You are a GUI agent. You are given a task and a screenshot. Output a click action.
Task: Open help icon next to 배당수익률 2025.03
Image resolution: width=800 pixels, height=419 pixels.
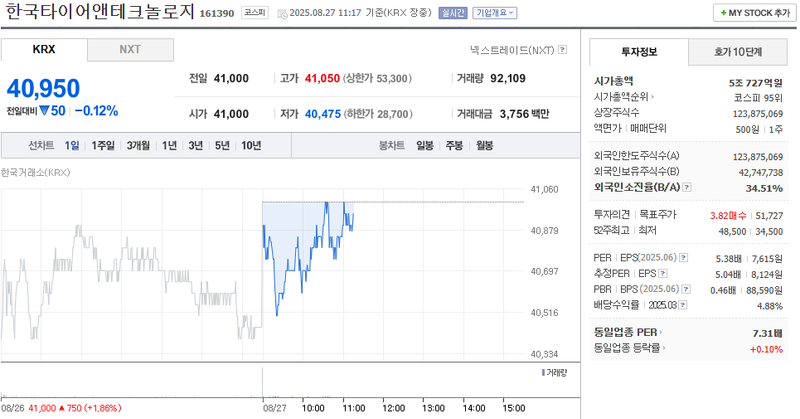point(683,305)
